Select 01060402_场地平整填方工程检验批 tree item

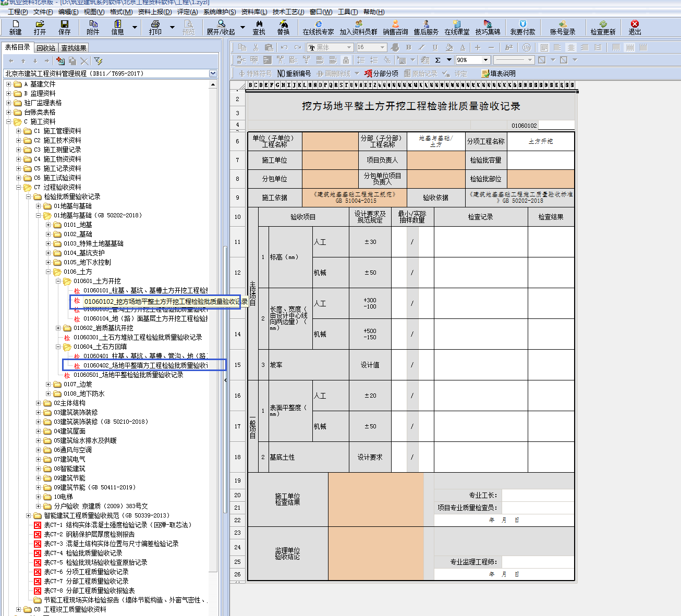pyautogui.click(x=145, y=365)
